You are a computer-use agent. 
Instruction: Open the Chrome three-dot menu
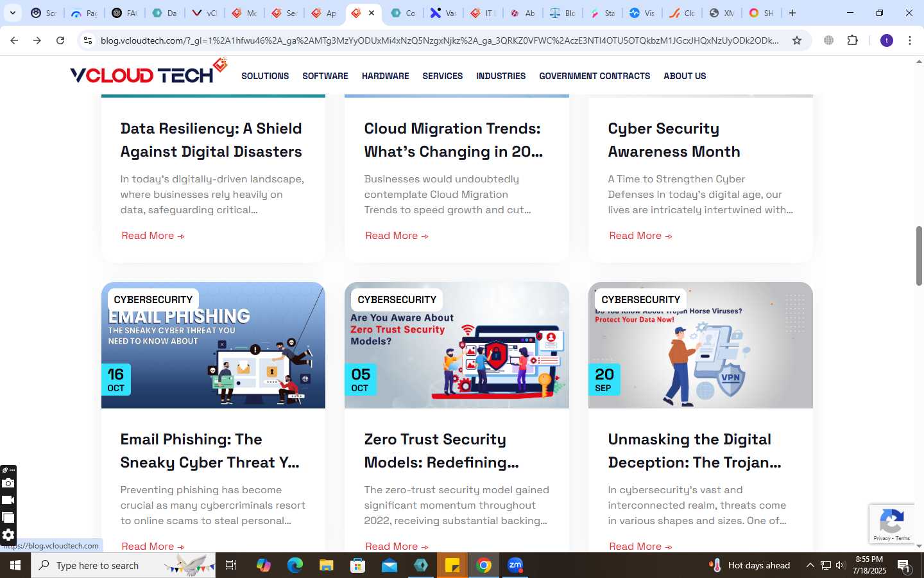click(x=910, y=40)
